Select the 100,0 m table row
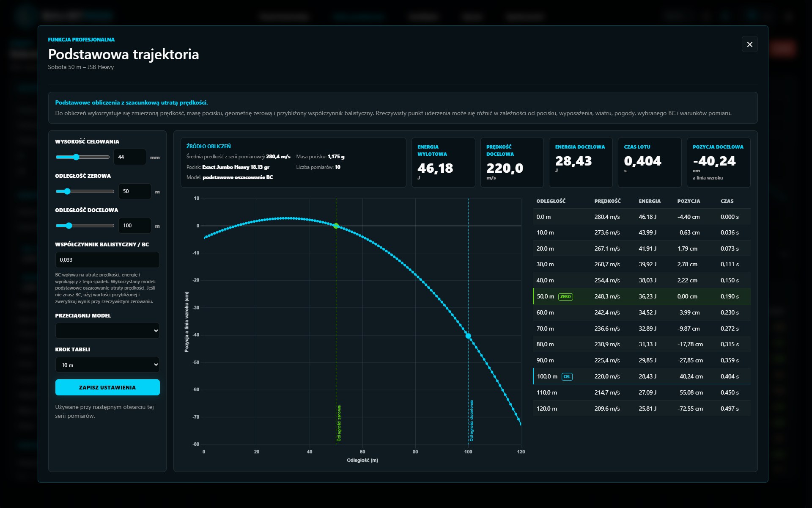 [642, 376]
